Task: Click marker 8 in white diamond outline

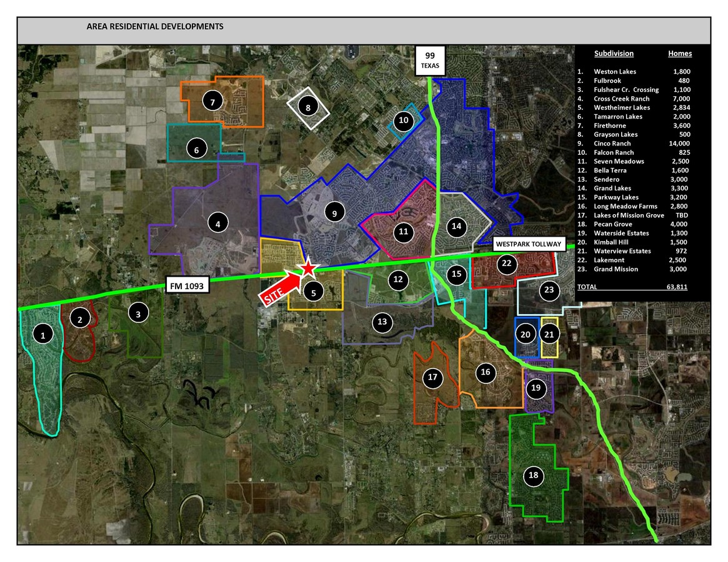Action: [308, 107]
